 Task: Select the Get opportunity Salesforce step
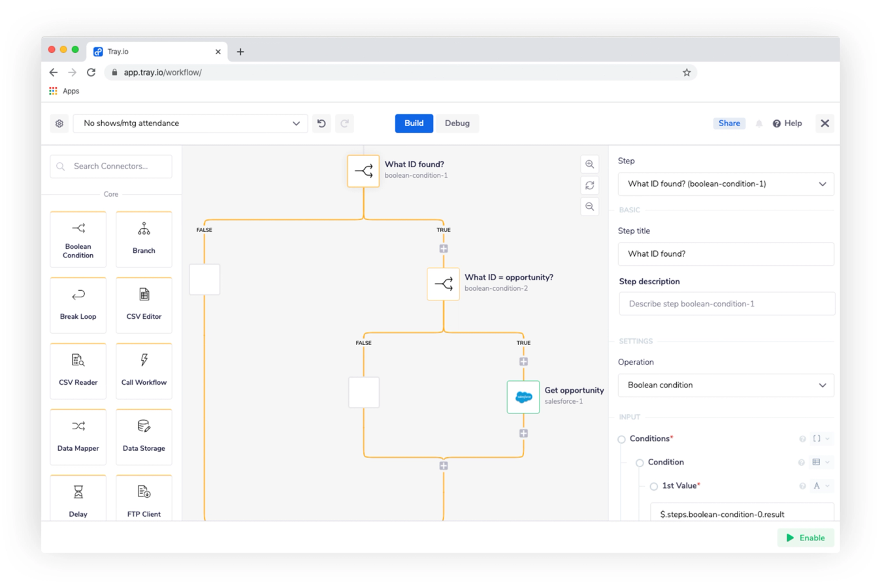(523, 397)
